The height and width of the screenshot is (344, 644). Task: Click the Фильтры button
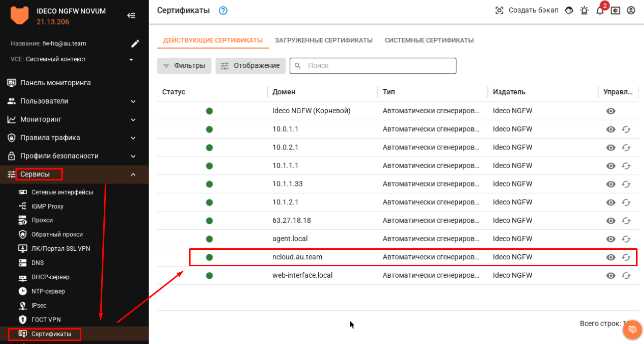point(184,66)
